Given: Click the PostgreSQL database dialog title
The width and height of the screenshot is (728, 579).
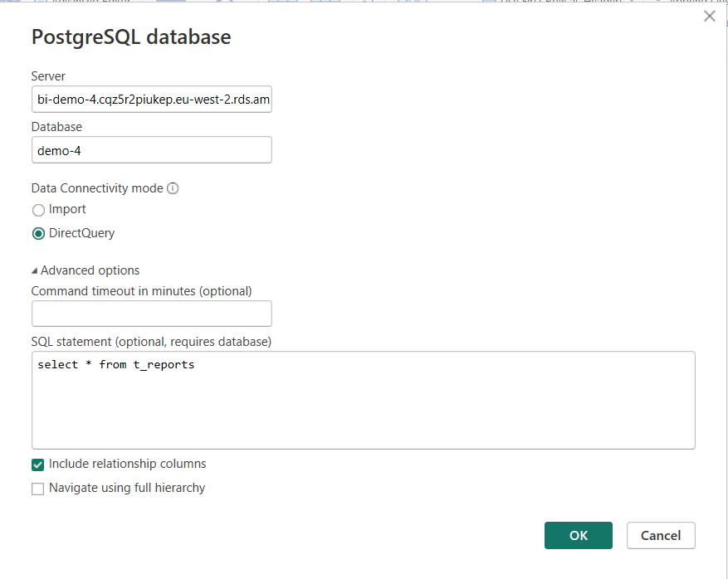Looking at the screenshot, I should (x=130, y=37).
